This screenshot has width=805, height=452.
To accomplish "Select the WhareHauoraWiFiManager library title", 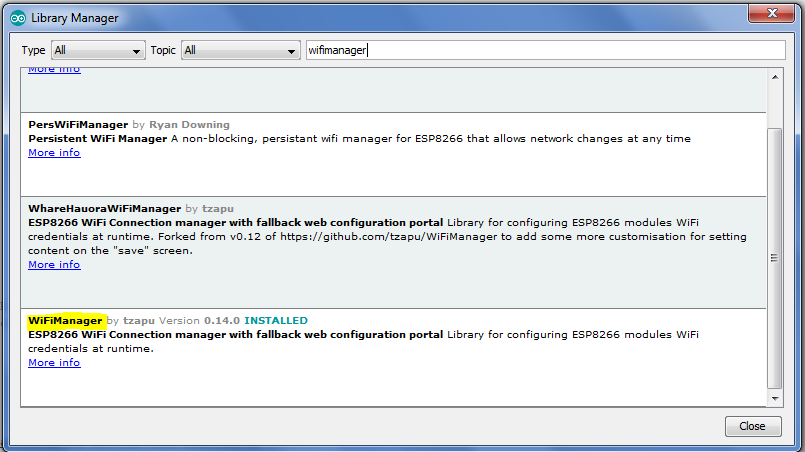I will point(104,209).
